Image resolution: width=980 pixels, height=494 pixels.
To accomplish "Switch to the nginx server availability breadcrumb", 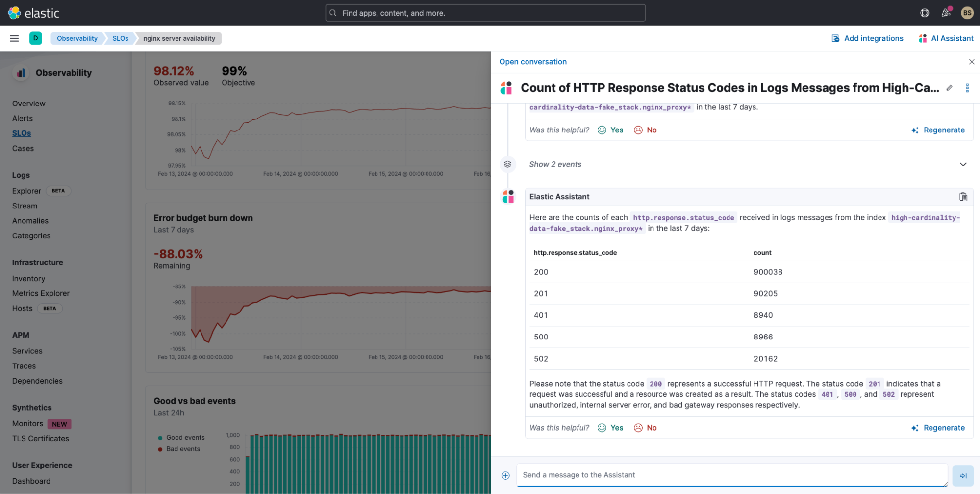I will [x=179, y=38].
